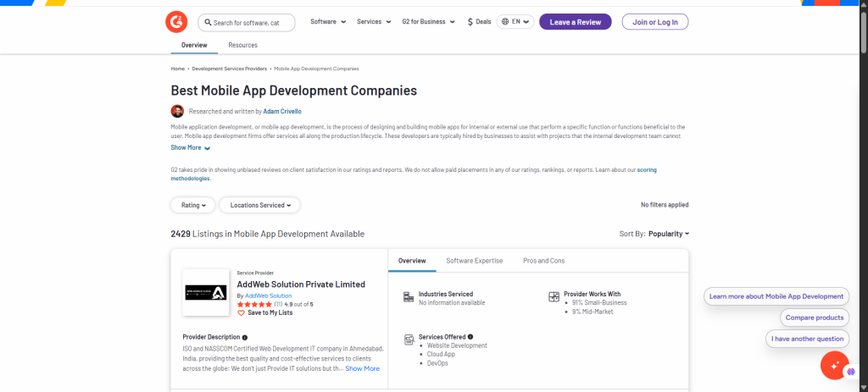The height and width of the screenshot is (392, 868).
Task: Click the Services Offered info icon
Action: [x=470, y=337]
